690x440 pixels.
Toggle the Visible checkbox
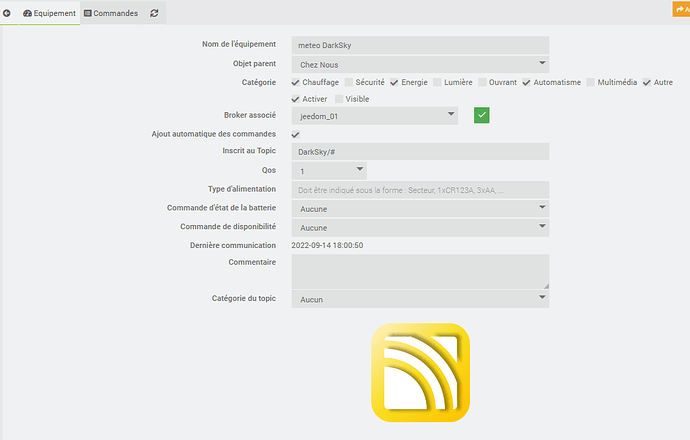point(340,99)
